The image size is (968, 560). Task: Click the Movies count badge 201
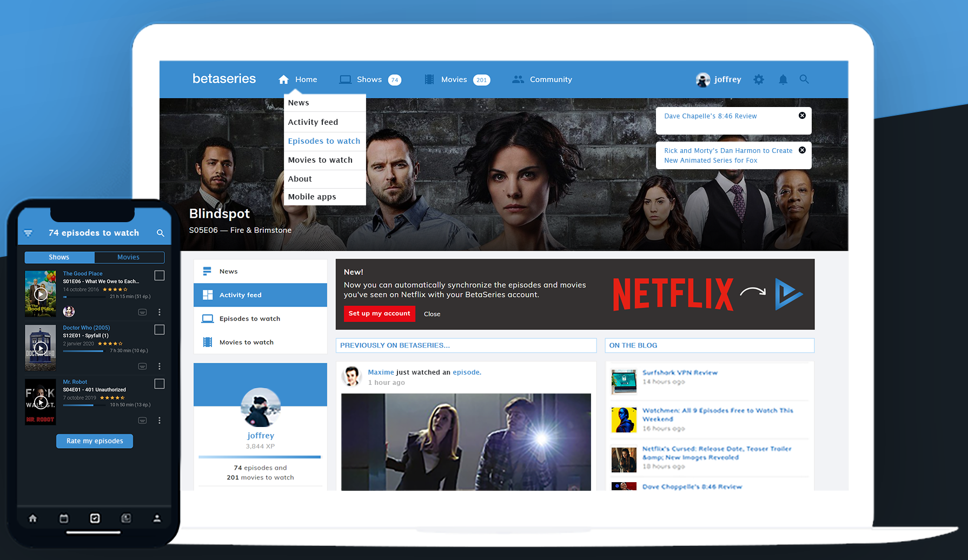click(481, 80)
